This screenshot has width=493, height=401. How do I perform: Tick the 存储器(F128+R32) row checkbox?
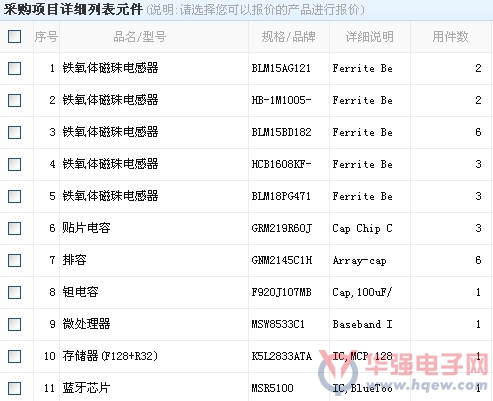click(x=15, y=356)
